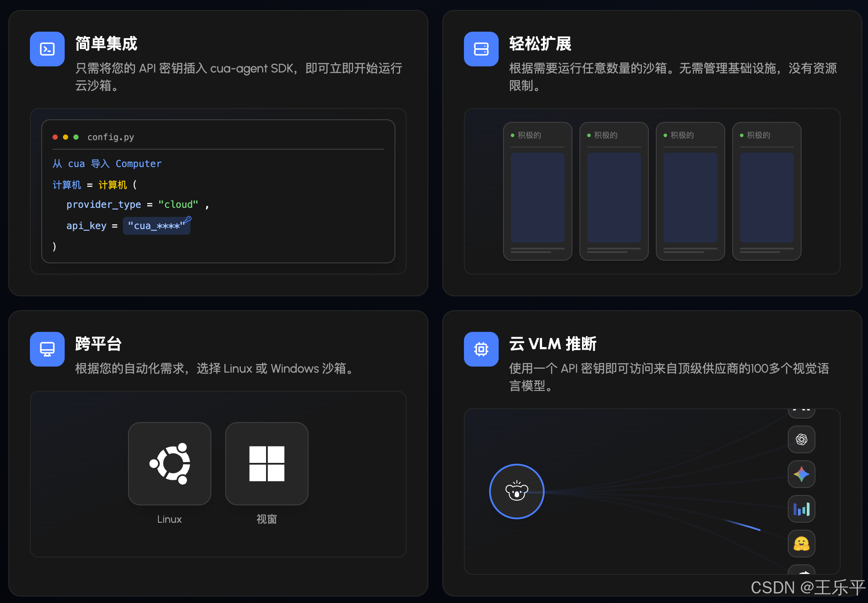Select the Ubuntu Linux platform icon
The height and width of the screenshot is (603, 868).
(x=169, y=464)
